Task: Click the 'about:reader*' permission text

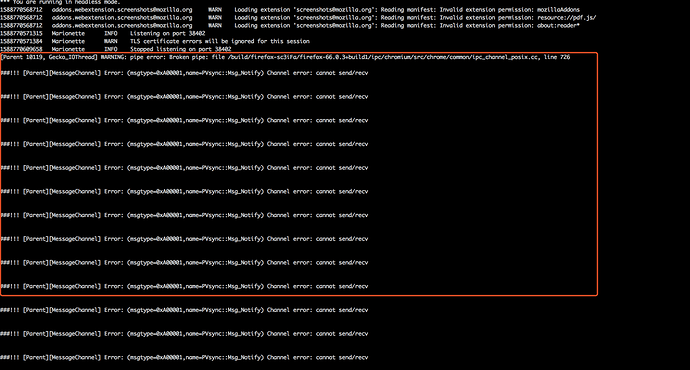Action: coord(558,26)
